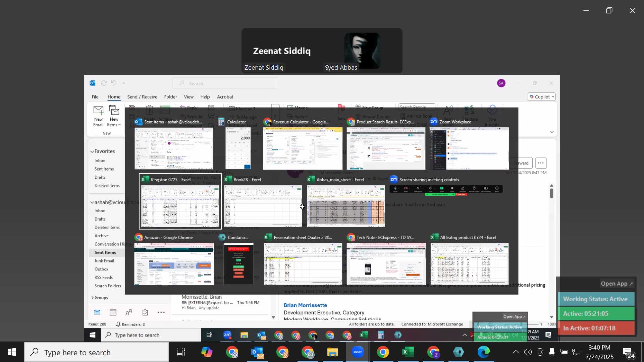Click the speaker volume icon in system tray
The height and width of the screenshot is (362, 644).
528,352
